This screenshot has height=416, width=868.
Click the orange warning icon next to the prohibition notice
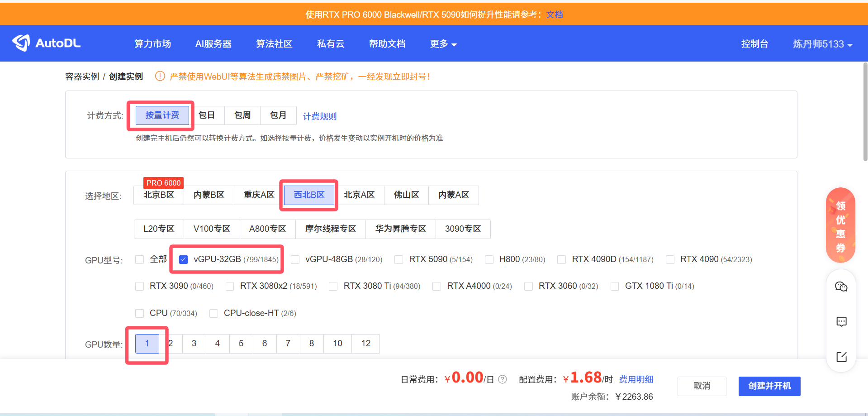point(160,76)
